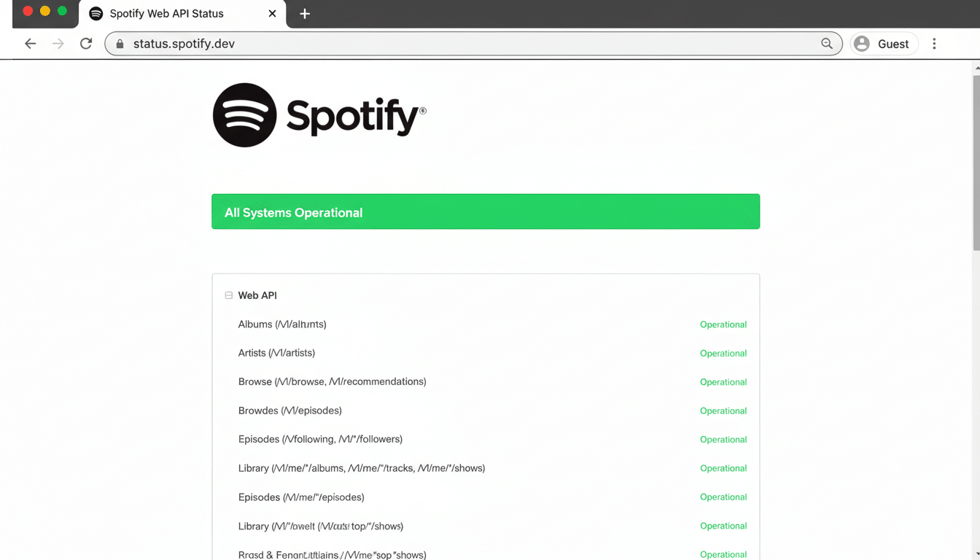Image resolution: width=980 pixels, height=560 pixels.
Task: Click Operational status next to Artists
Action: 723,353
